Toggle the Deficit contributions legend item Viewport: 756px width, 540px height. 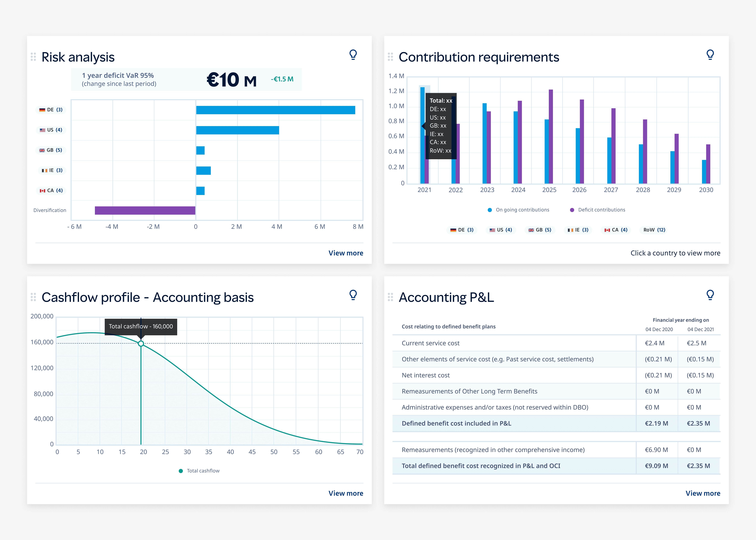point(598,210)
